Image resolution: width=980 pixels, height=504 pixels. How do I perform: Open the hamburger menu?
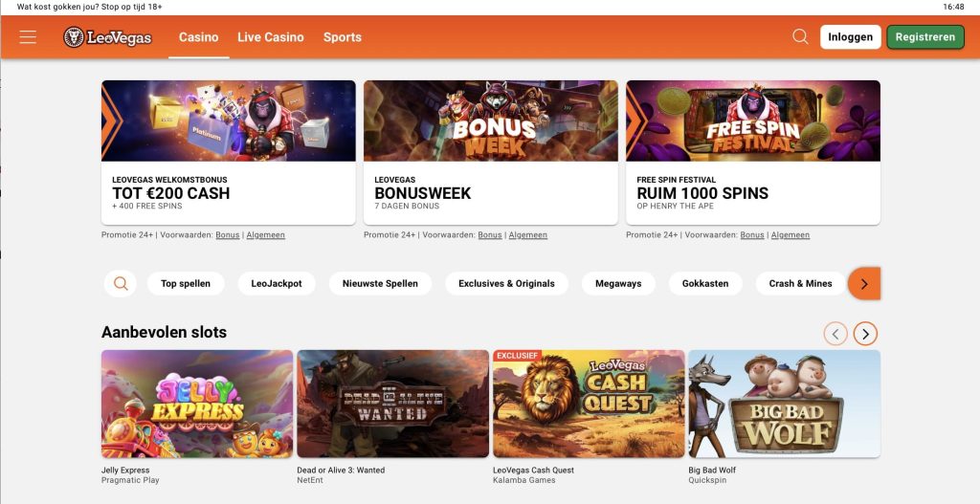pos(28,37)
